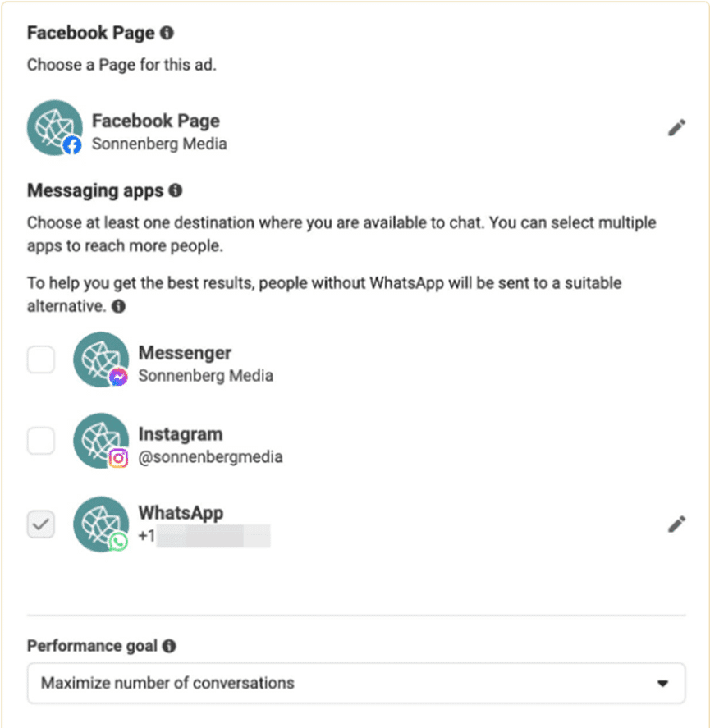Open the Performance goal dropdown
710x728 pixels.
pyautogui.click(x=356, y=683)
